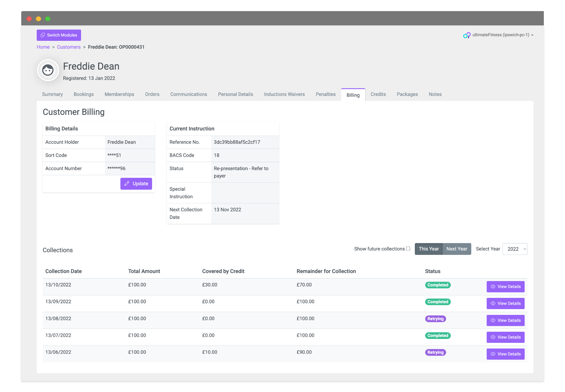Click the breadcrumb Freddie Dean: OP0000431
This screenshot has height=392, width=565.
tap(116, 47)
